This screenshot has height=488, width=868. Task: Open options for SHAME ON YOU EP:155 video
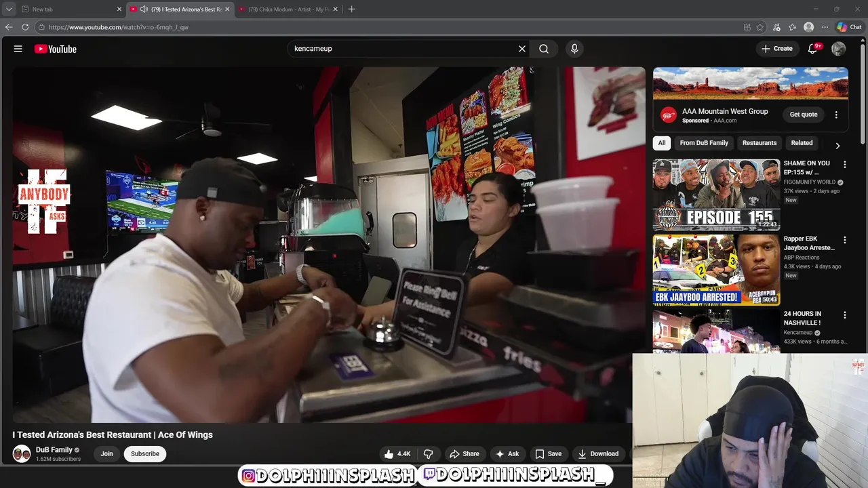(x=844, y=165)
